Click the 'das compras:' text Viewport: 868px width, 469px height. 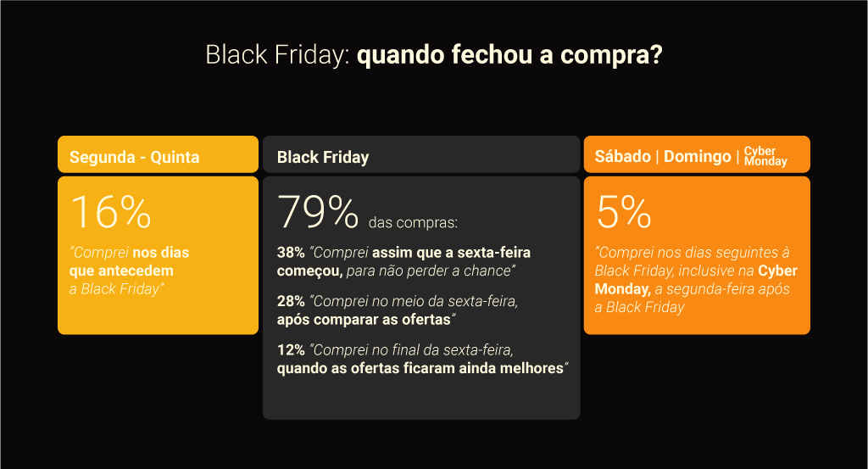(x=413, y=222)
